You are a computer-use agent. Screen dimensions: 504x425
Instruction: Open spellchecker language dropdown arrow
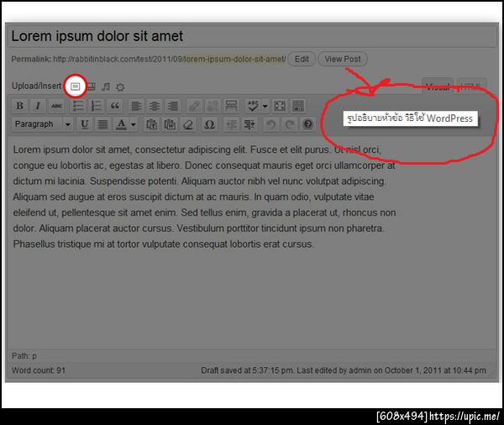click(x=265, y=106)
